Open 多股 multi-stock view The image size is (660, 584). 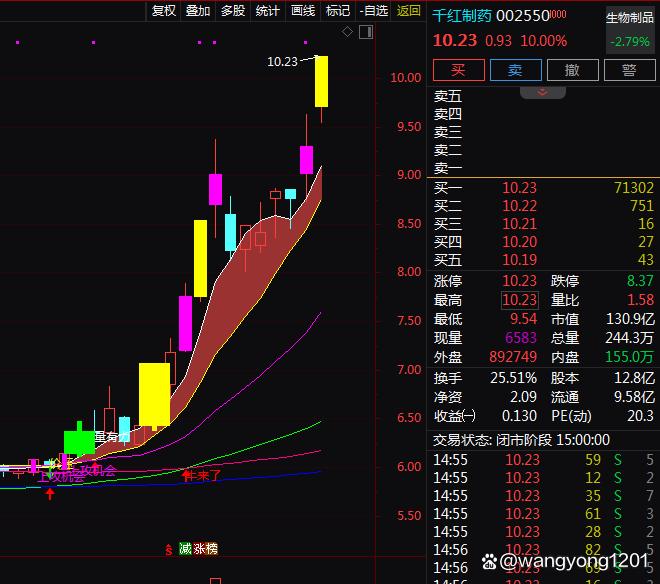coord(232,11)
